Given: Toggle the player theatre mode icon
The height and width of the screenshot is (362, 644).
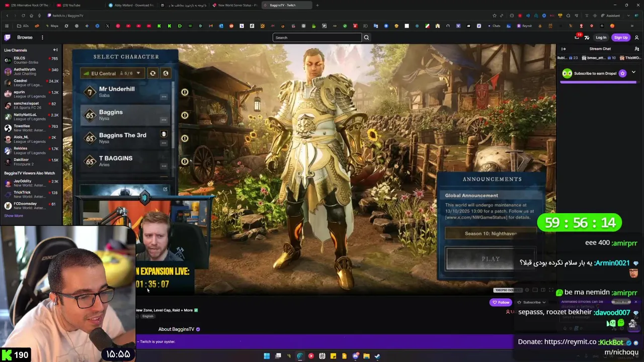Looking at the screenshot, I should click(543, 290).
